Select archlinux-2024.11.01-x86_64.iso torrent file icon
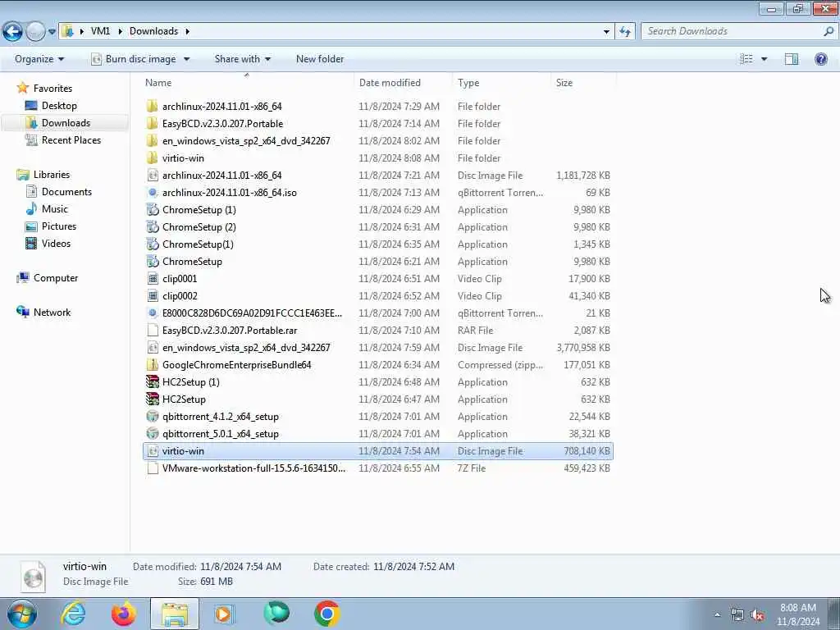Image resolution: width=840 pixels, height=630 pixels. click(153, 192)
